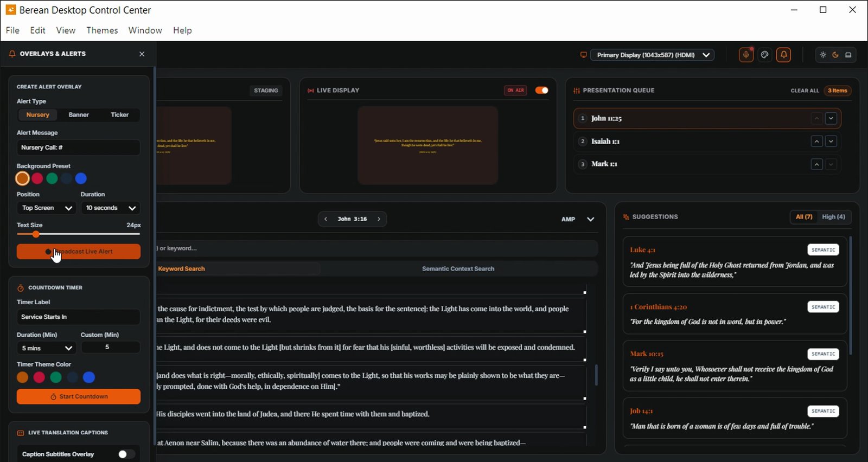The height and width of the screenshot is (462, 868).
Task: Close the Overlays & Alerts panel
Action: click(142, 54)
